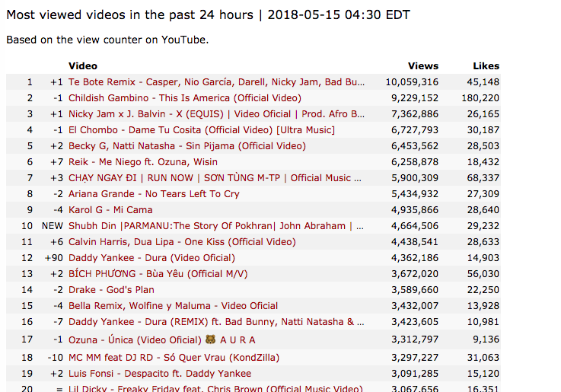The width and height of the screenshot is (561, 392).
Task: Click Bella Remix Wolfine y Maluma link
Action: pos(173,306)
